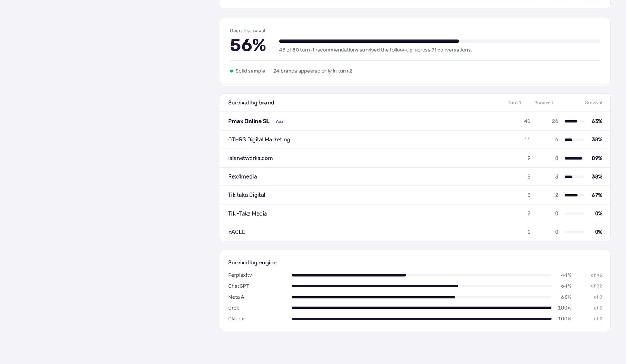Click the '45 of 80 turn-1 recommendations' sentence

[x=375, y=50]
